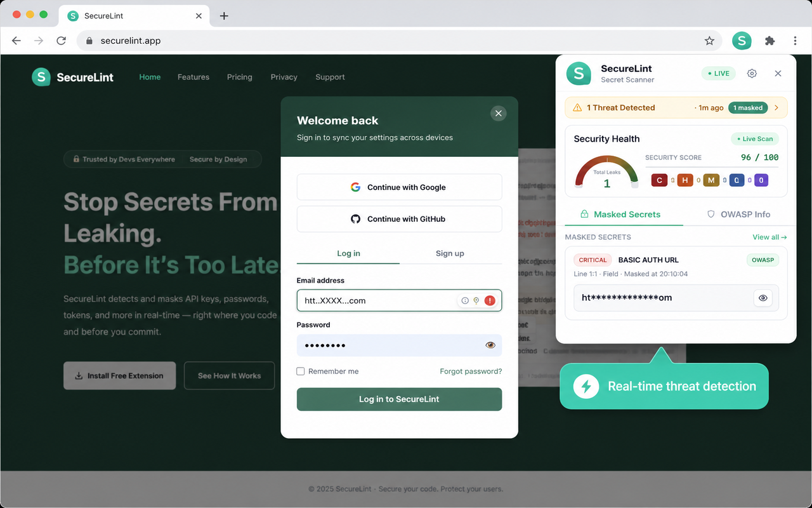Click the address bar URL field
Image resolution: width=812 pixels, height=508 pixels.
[400, 41]
